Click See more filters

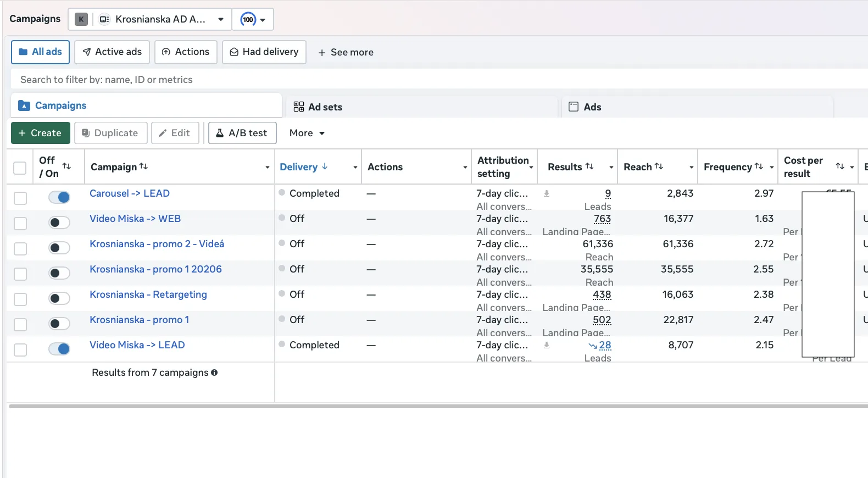346,52
